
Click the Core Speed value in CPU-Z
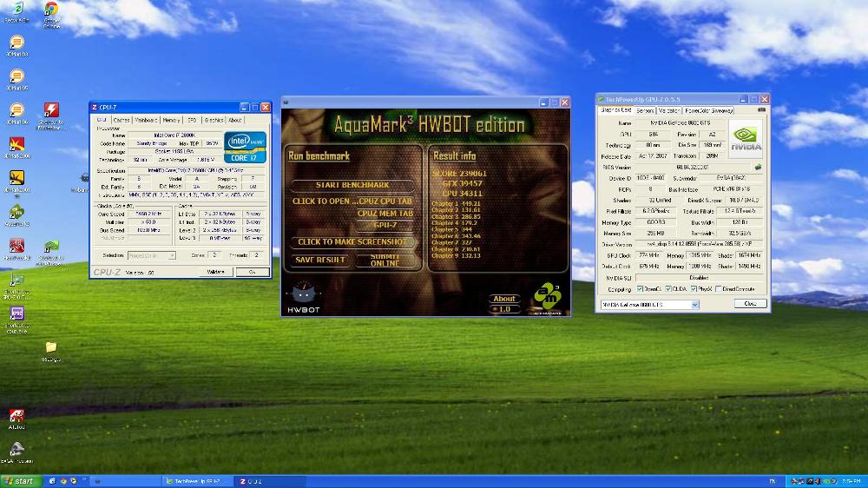[x=149, y=214]
